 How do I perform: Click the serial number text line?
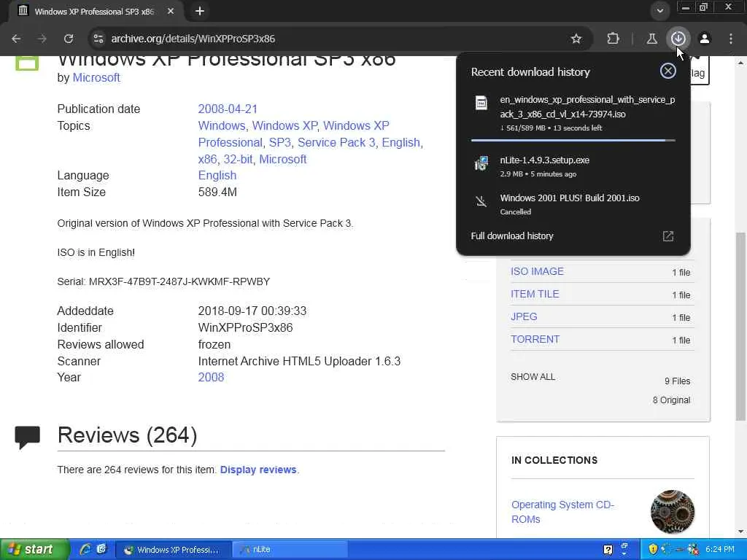pyautogui.click(x=163, y=281)
